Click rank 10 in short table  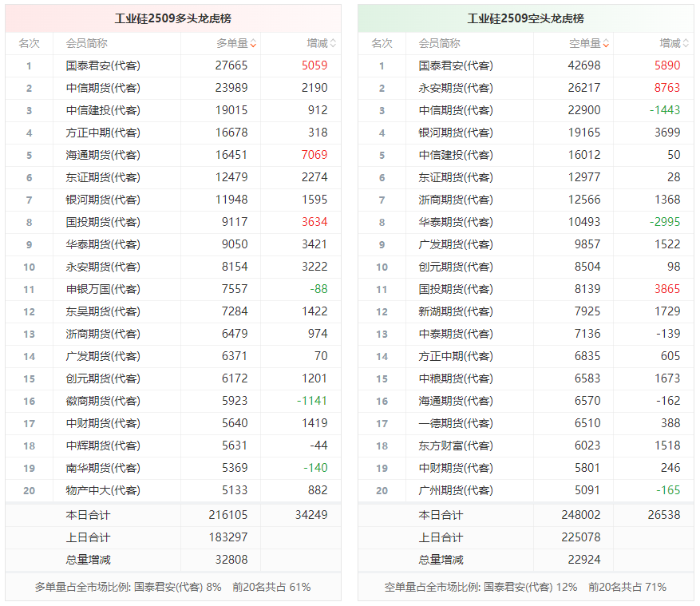click(x=382, y=267)
